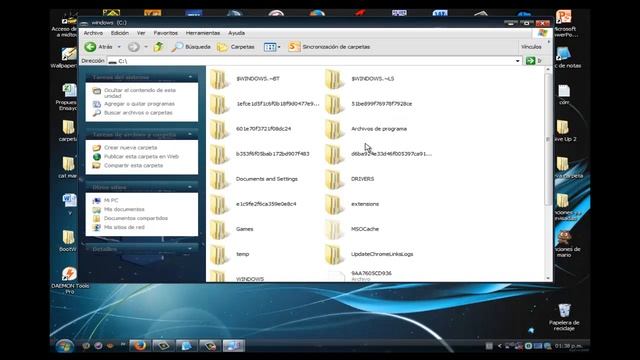Click the vertical scrollbar thumb
The width and height of the screenshot is (640, 360).
point(548,139)
